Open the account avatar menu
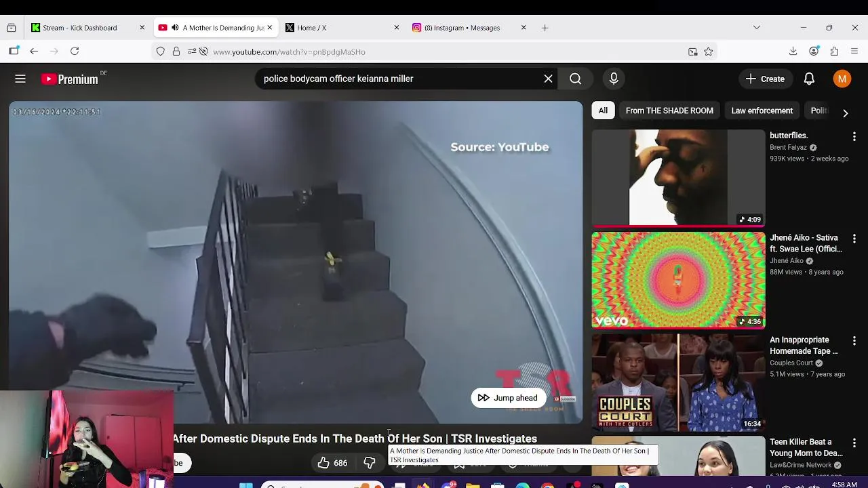Image resolution: width=868 pixels, height=488 pixels. tap(842, 79)
